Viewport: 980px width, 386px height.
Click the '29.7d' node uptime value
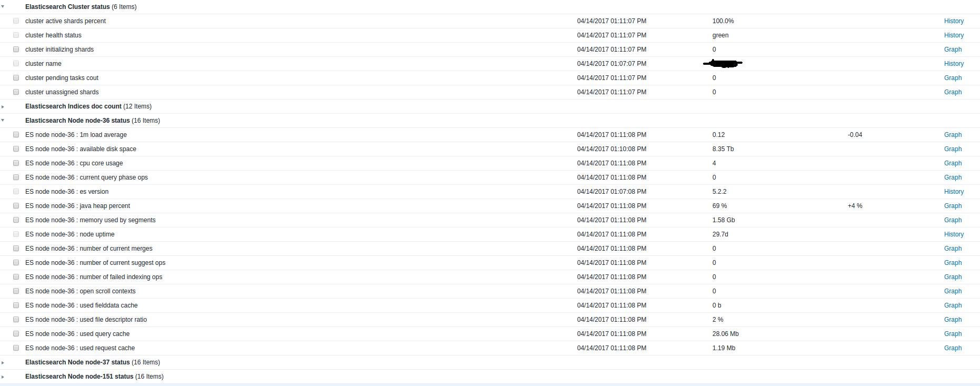720,234
